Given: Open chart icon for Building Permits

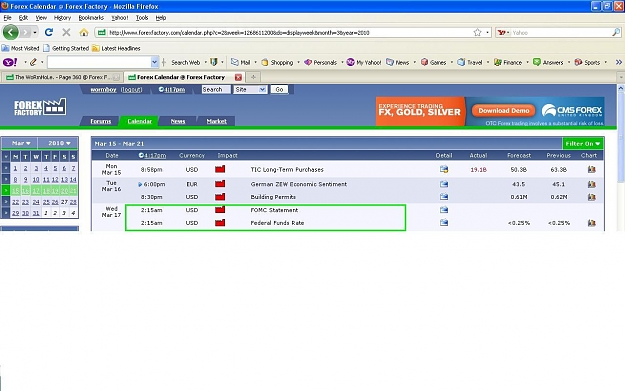Looking at the screenshot, I should pyautogui.click(x=592, y=197).
